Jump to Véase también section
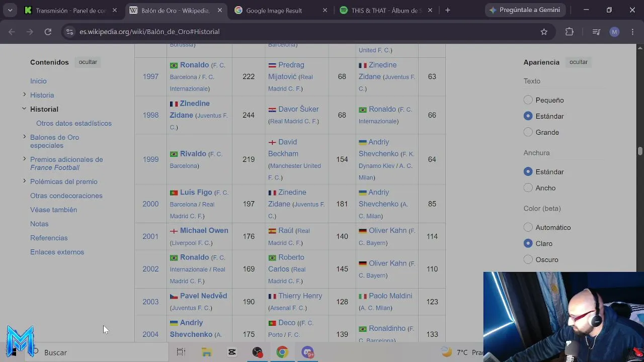Image resolution: width=644 pixels, height=362 pixels. coord(53,210)
